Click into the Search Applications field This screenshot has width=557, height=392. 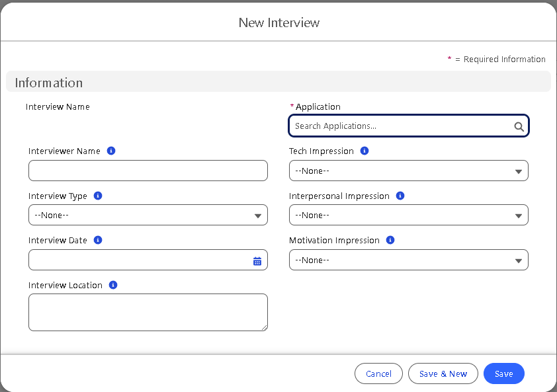tap(400, 126)
